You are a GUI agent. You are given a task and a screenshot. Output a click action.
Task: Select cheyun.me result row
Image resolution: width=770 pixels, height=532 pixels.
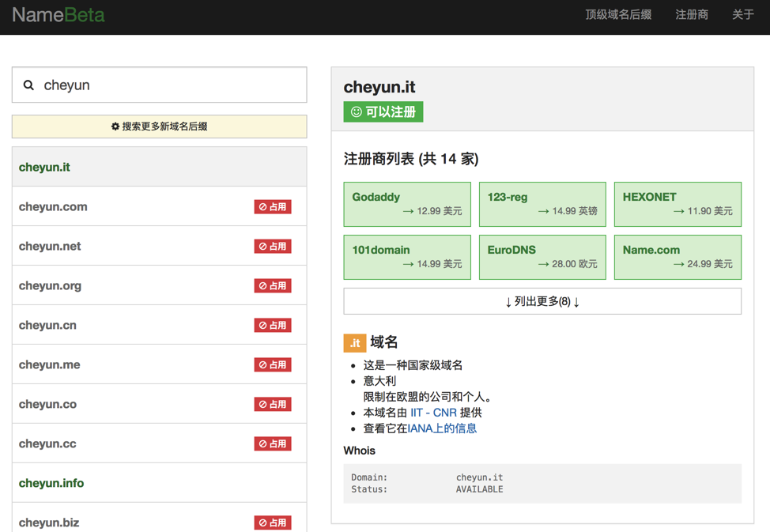(x=160, y=364)
